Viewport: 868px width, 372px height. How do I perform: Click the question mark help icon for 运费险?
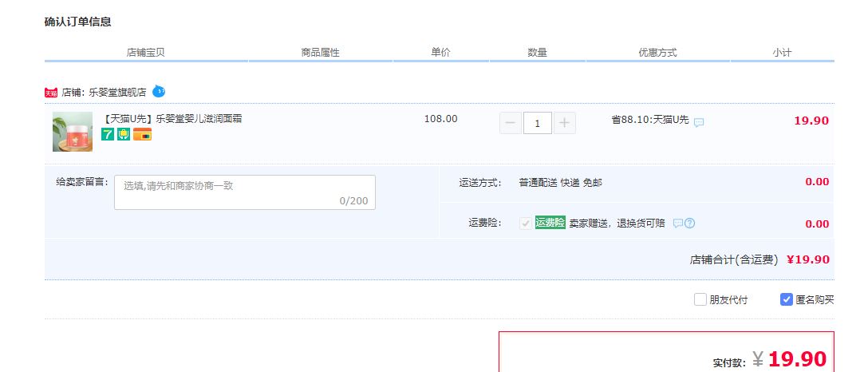[x=690, y=223]
